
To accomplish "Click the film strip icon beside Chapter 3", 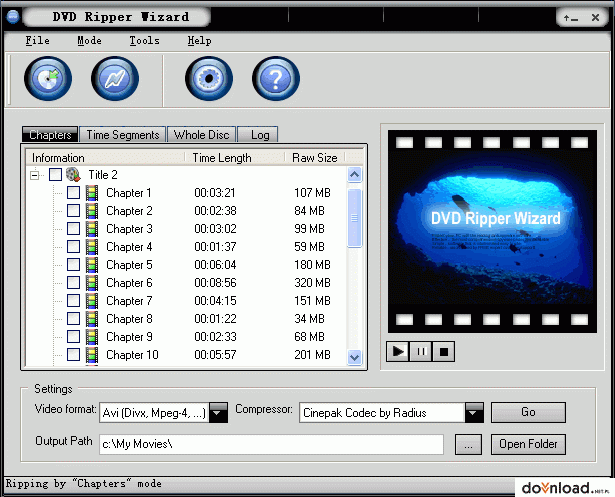I will point(92,229).
